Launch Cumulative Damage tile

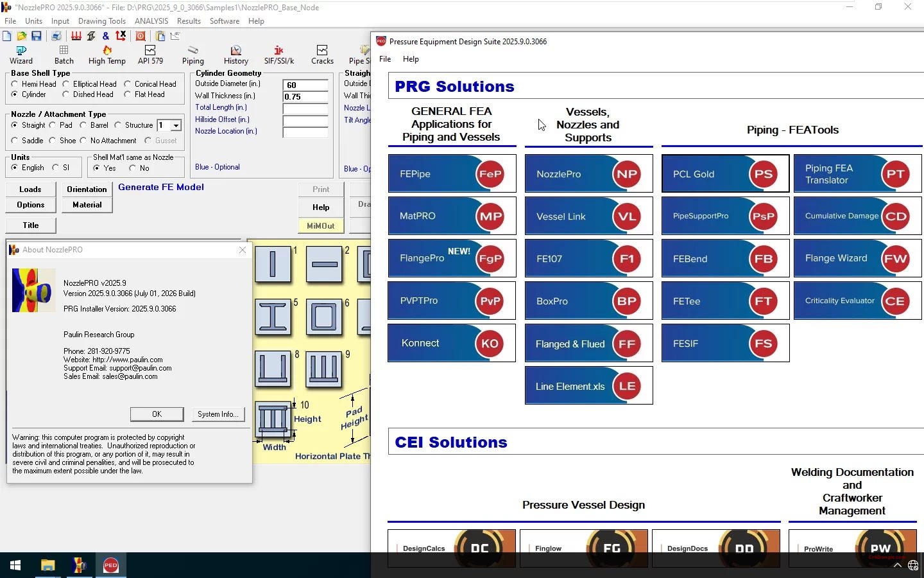coord(857,216)
